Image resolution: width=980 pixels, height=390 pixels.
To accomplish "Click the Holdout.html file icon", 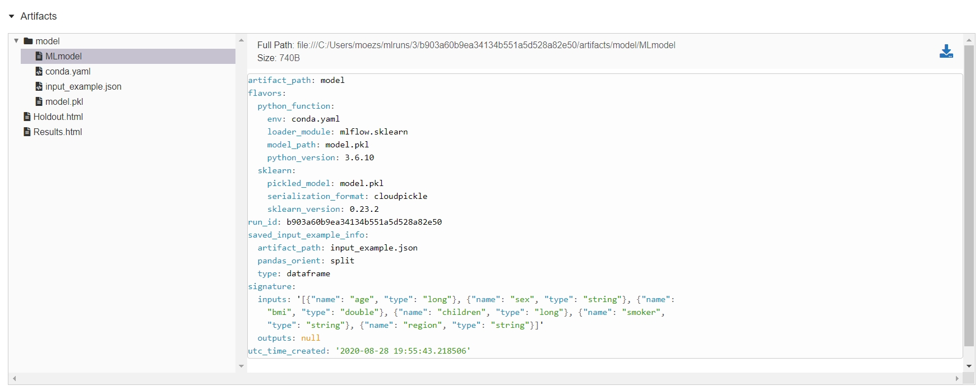I will tap(27, 117).
